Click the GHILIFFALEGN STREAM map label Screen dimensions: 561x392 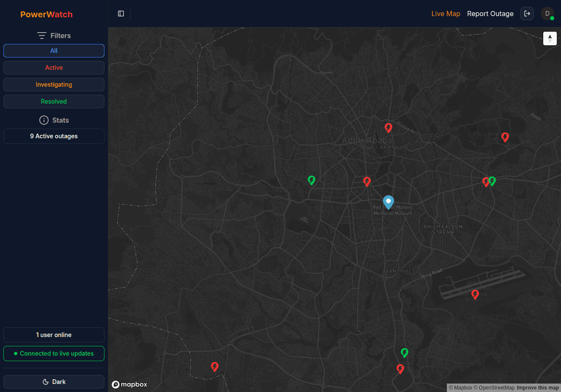tap(443, 229)
